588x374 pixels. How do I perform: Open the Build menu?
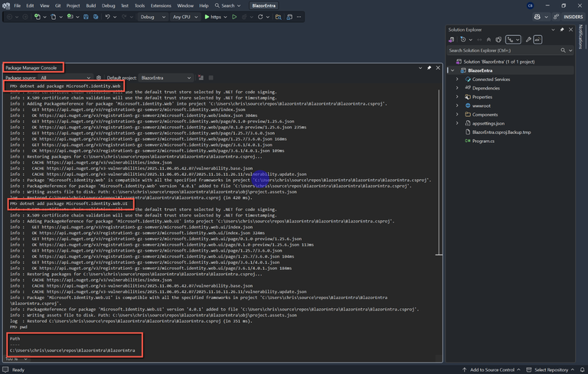[x=91, y=5]
